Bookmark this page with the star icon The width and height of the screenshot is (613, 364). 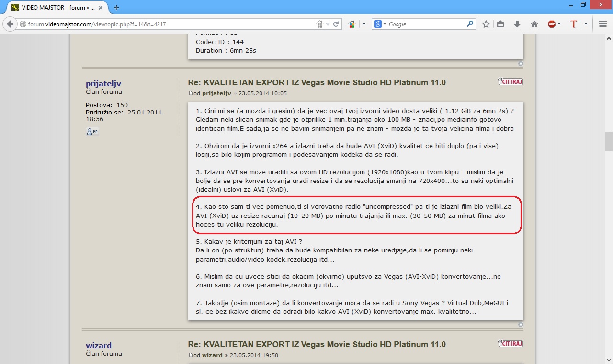point(486,24)
